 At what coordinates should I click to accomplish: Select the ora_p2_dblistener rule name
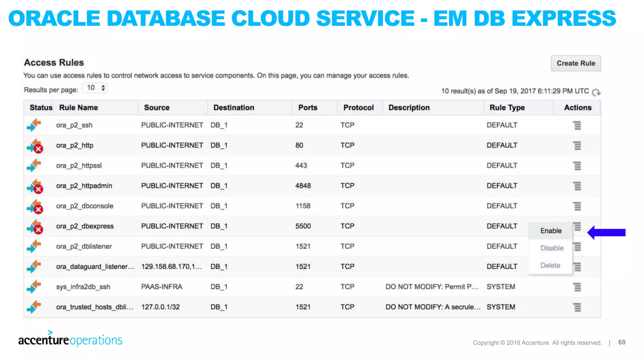pyautogui.click(x=84, y=246)
